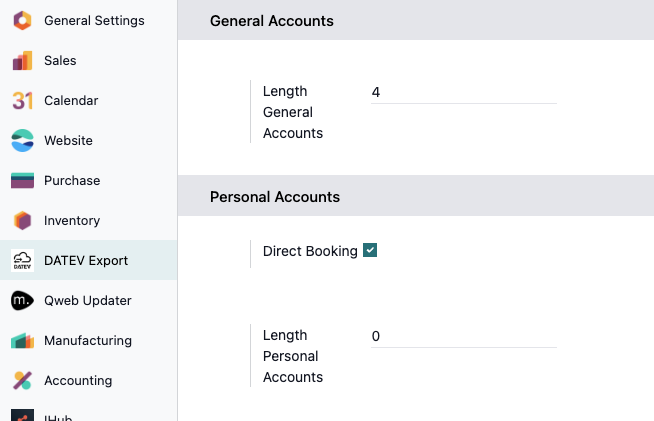Click the General Accounts section header
Viewport: 654px width, 421px height.
pyautogui.click(x=416, y=20)
